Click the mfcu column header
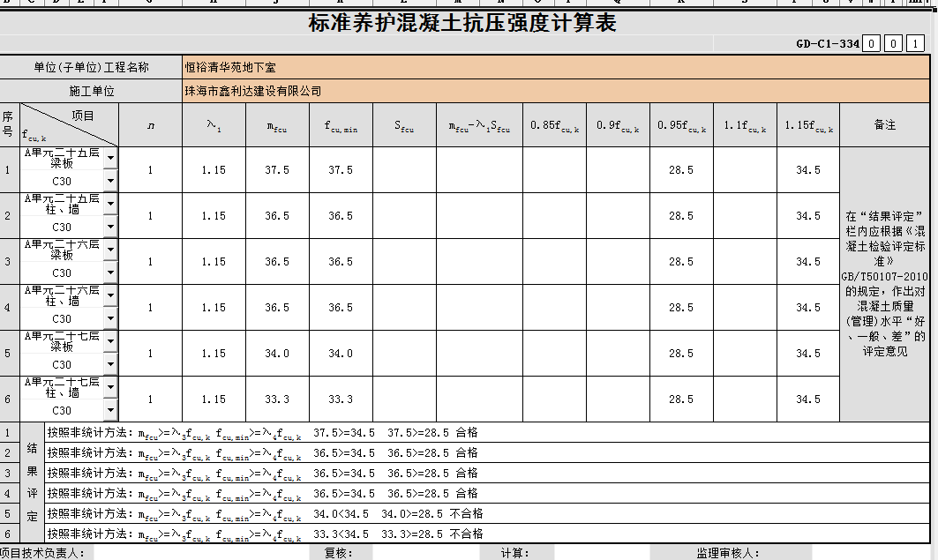This screenshot has height=560, width=938. (x=277, y=125)
